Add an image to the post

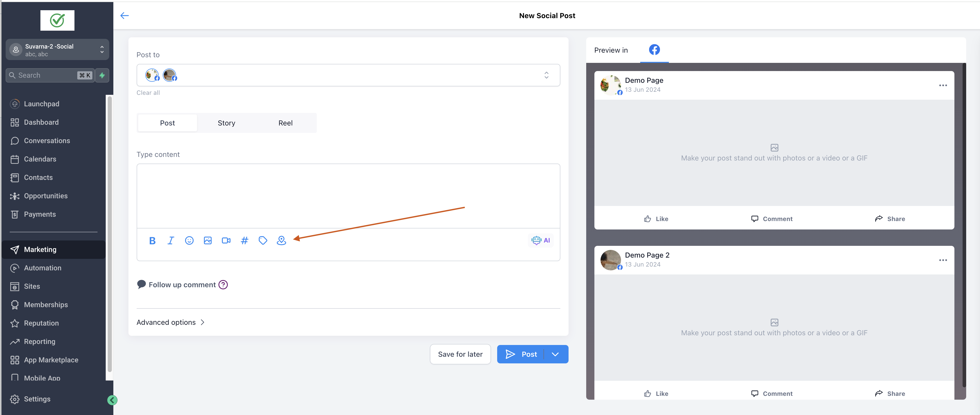click(207, 240)
